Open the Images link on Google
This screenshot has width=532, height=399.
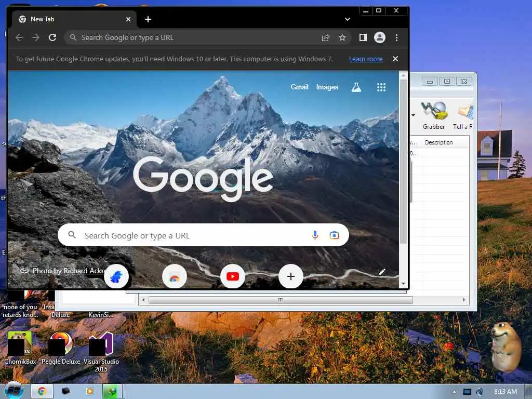pos(327,87)
